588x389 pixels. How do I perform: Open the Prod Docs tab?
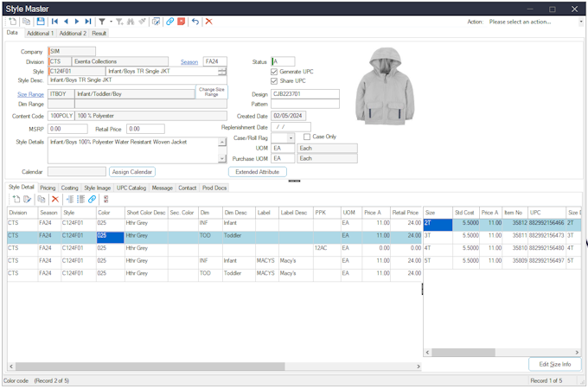point(214,188)
